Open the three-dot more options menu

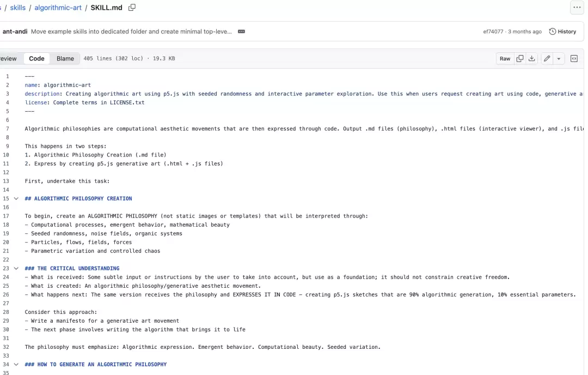(577, 8)
